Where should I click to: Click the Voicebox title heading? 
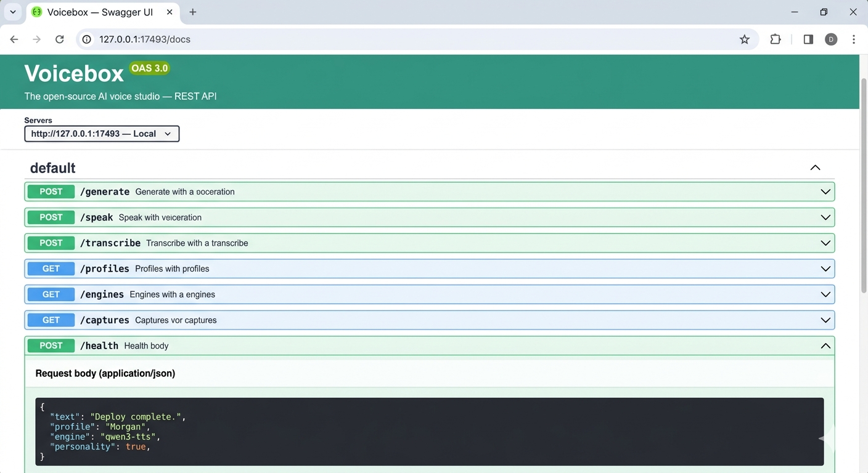coord(74,74)
